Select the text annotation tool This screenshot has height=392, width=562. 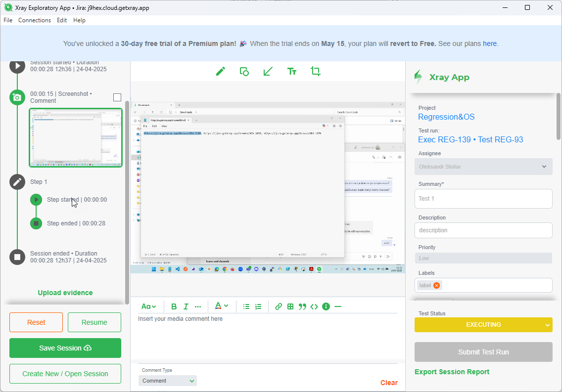[292, 72]
